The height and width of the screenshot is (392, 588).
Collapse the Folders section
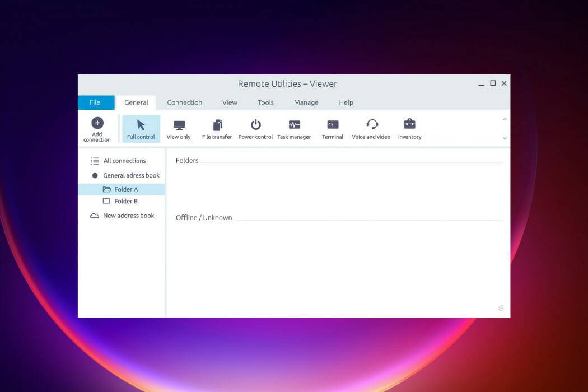(x=187, y=160)
